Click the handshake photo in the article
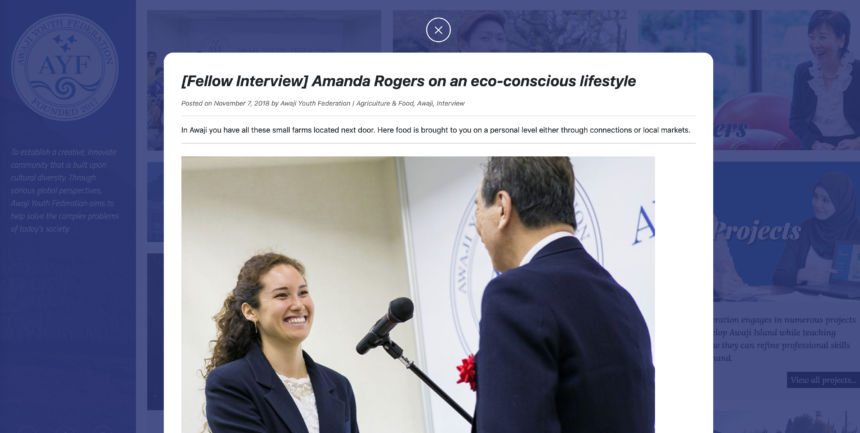The height and width of the screenshot is (433, 860). click(418, 295)
